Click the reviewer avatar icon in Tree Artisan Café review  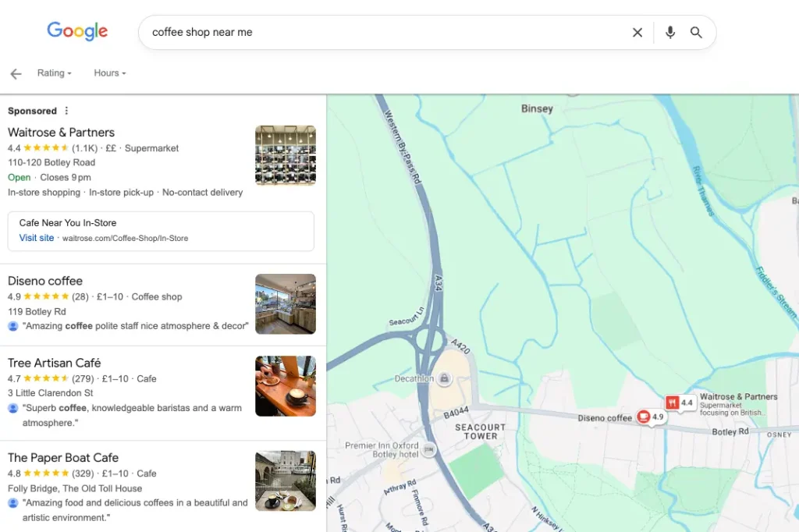13,408
